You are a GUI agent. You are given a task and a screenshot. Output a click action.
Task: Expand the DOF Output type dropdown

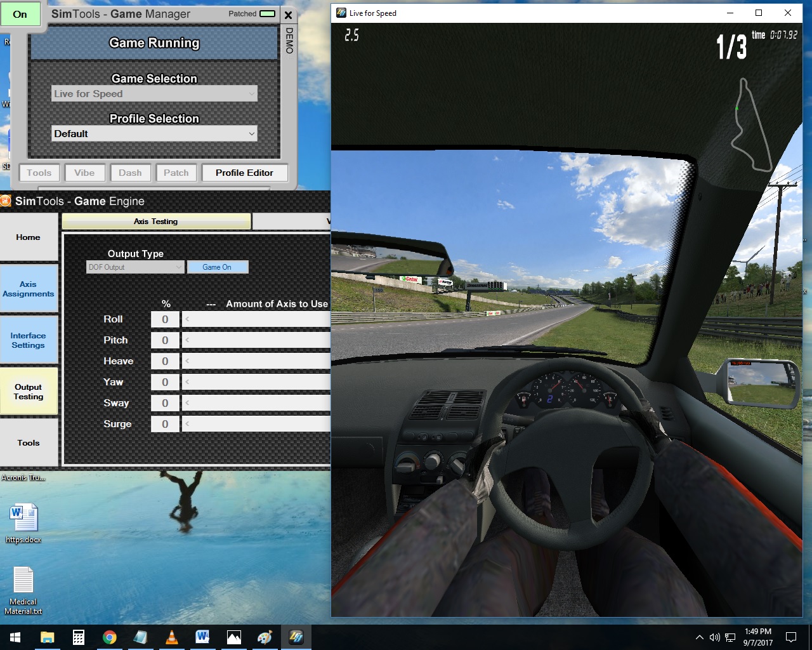pos(135,267)
